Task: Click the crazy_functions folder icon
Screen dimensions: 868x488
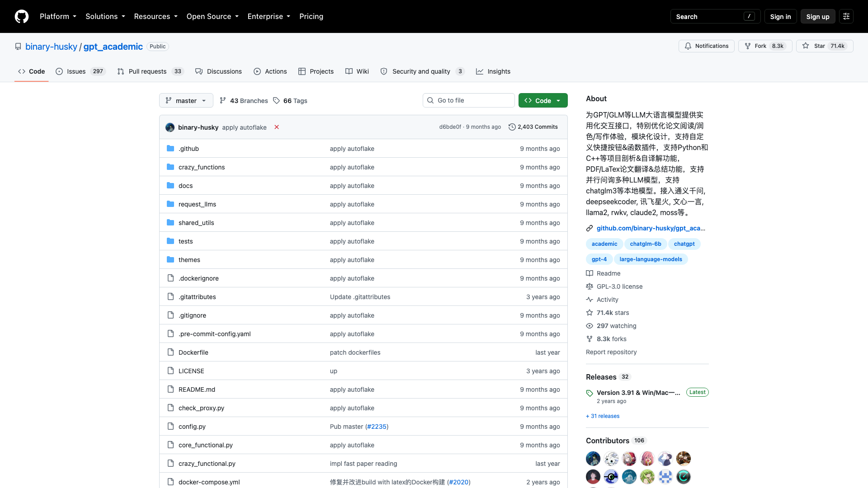Action: pos(170,167)
